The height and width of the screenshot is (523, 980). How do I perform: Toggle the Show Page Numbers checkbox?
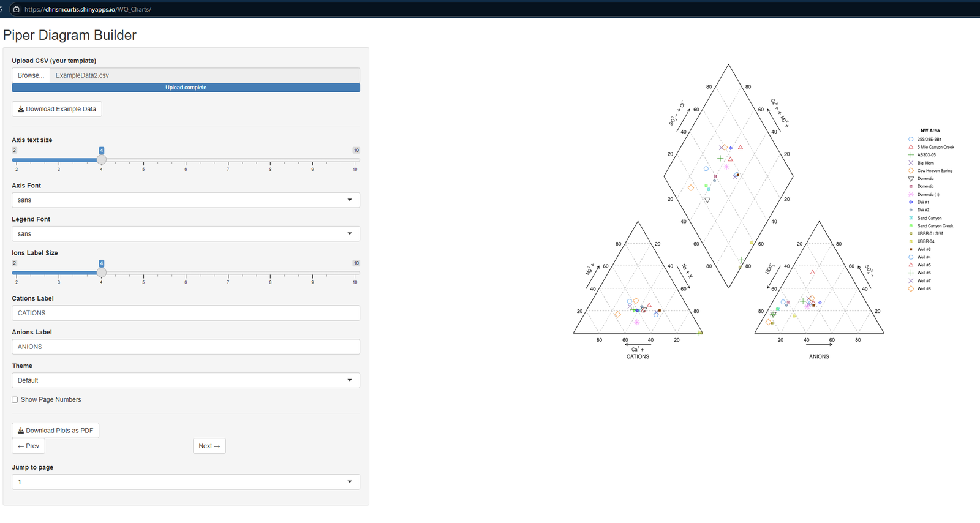click(15, 400)
